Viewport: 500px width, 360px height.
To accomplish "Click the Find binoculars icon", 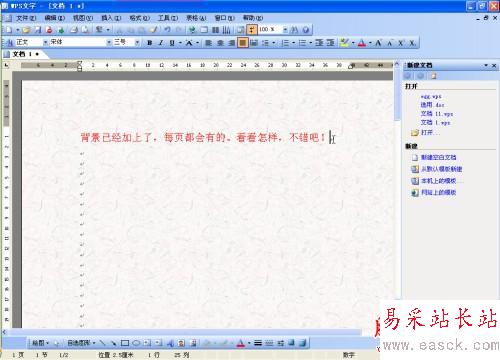I will point(294,30).
